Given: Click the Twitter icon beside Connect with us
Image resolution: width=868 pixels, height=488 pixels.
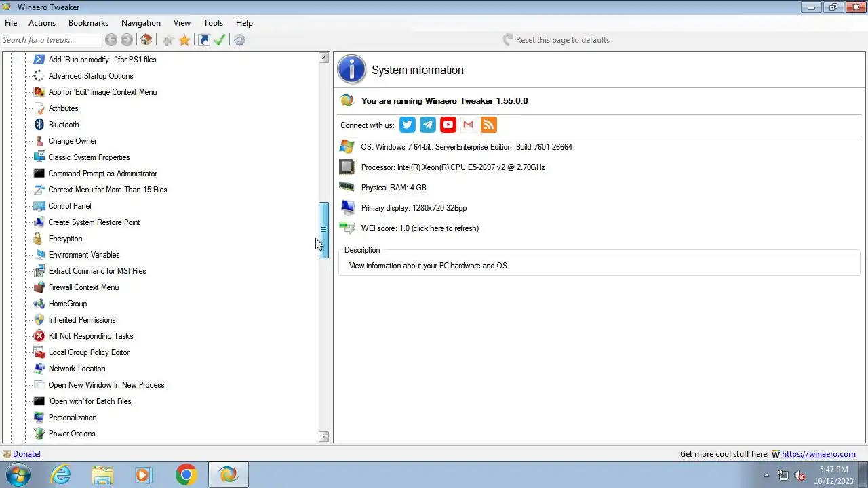Looking at the screenshot, I should pyautogui.click(x=408, y=125).
